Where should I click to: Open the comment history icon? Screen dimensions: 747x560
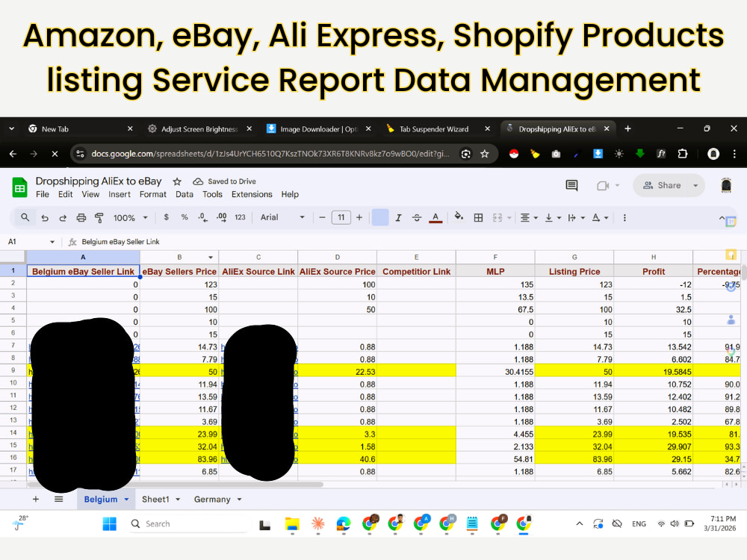tap(571, 185)
